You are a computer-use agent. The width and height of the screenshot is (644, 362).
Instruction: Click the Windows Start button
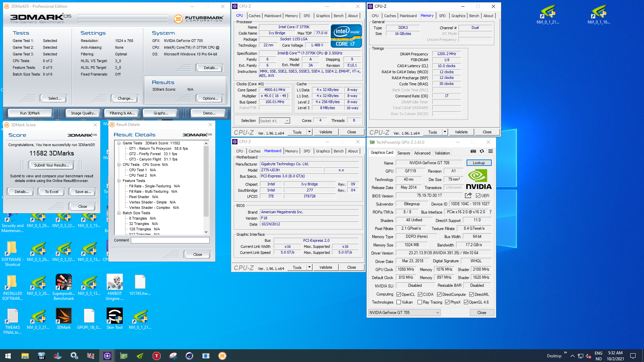[8, 356]
